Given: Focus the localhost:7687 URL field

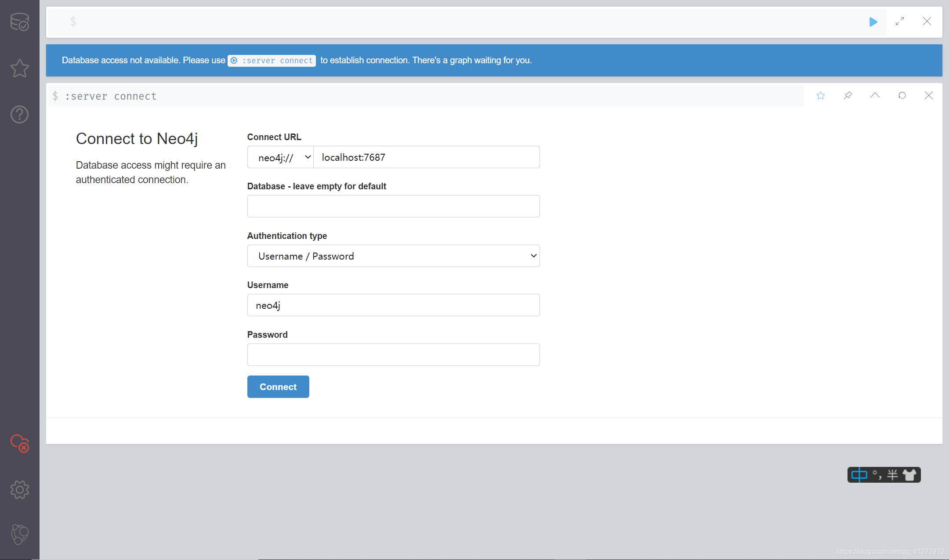Looking at the screenshot, I should (x=427, y=157).
